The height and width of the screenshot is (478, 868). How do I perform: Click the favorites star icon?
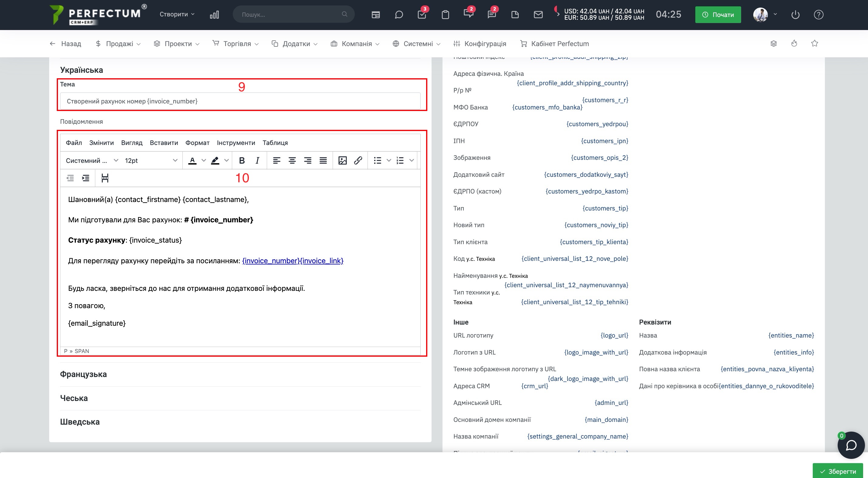(x=814, y=43)
